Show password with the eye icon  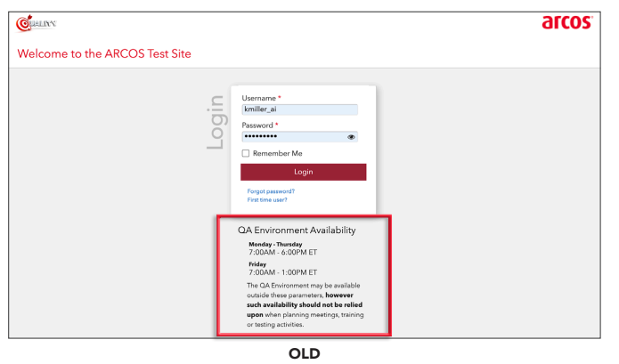point(351,137)
